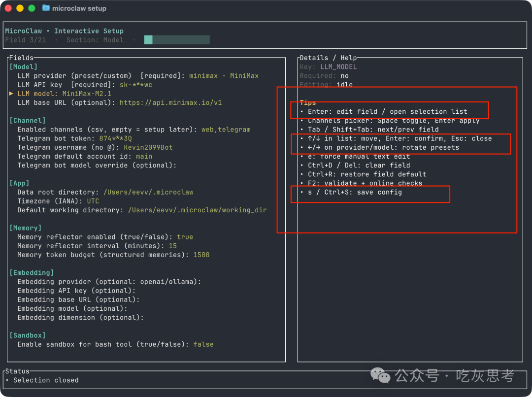Image resolution: width=532 pixels, height=397 pixels.
Task: Select the Memory reflector enabled true value
Action: (185, 237)
